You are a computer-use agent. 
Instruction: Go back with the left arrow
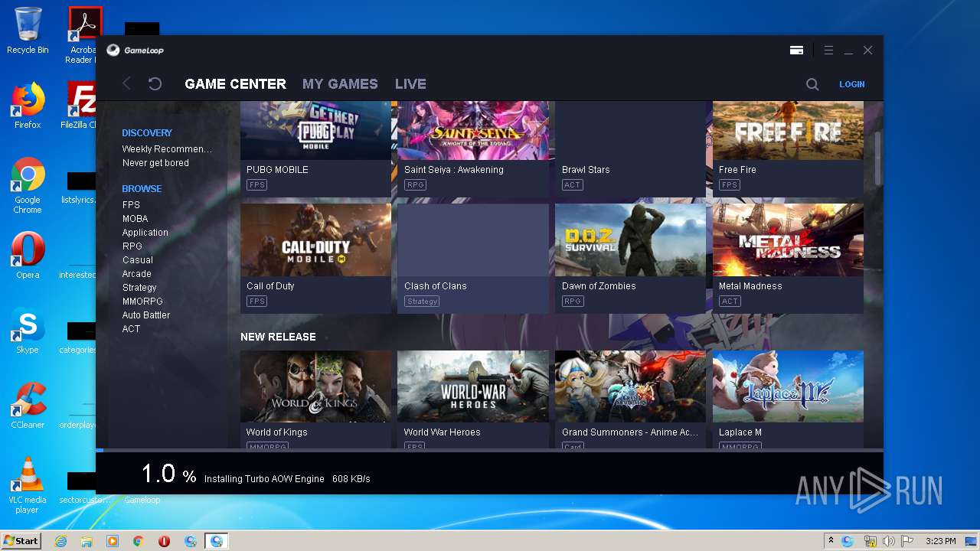127,84
